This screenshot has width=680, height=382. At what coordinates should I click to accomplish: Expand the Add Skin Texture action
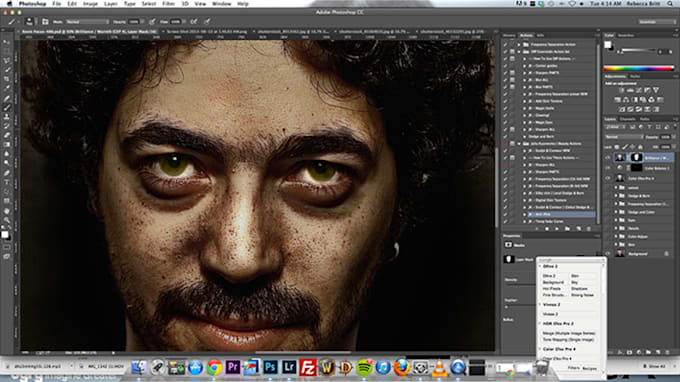point(524,101)
